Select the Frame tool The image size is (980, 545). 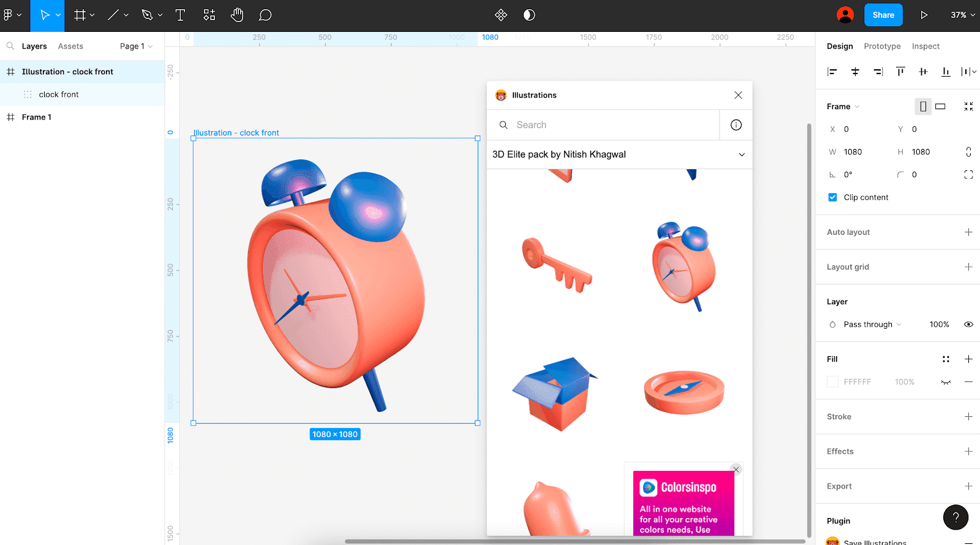pos(80,15)
